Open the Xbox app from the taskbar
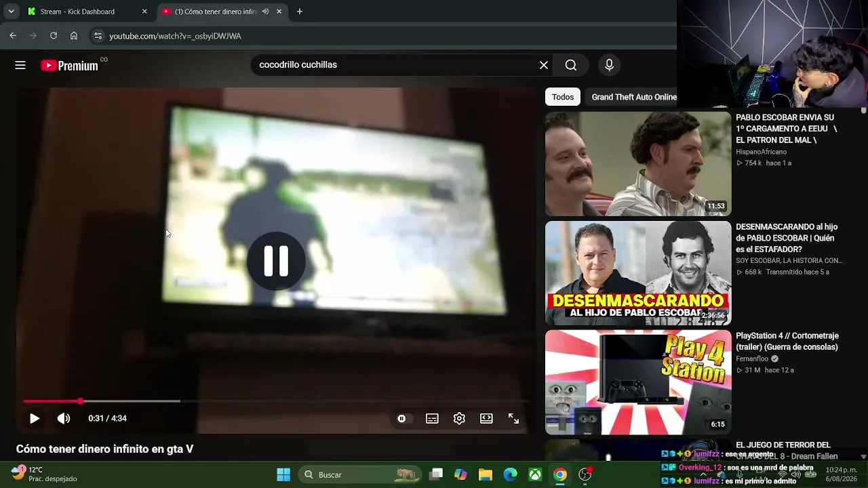Screen dimensions: 868x488 535,474
